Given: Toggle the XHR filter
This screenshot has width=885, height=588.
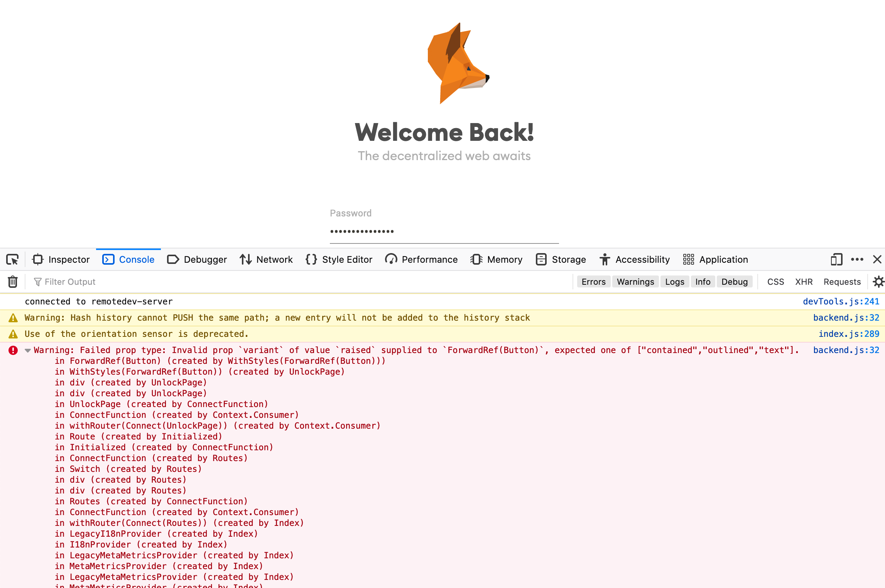Looking at the screenshot, I should (x=804, y=282).
